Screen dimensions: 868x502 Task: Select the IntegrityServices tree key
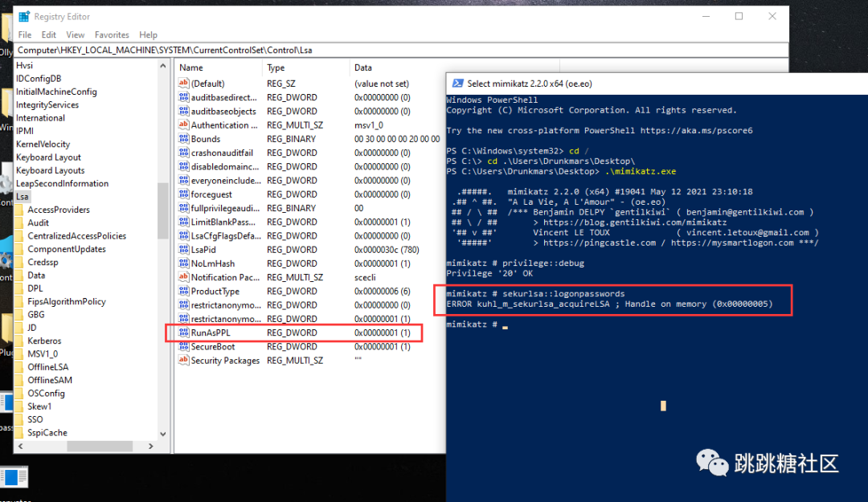click(47, 104)
